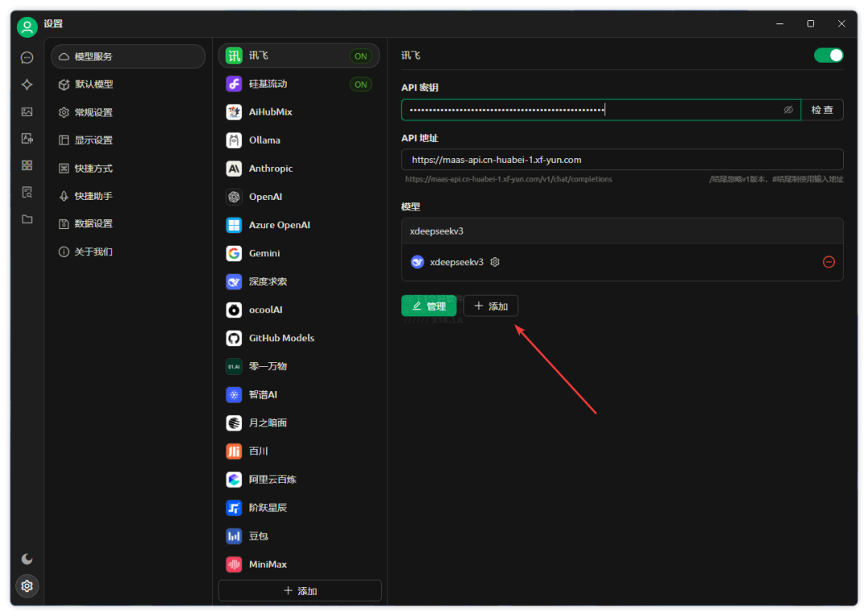Select the Gemini provider icon
The width and height of the screenshot is (868, 616).
tap(234, 253)
